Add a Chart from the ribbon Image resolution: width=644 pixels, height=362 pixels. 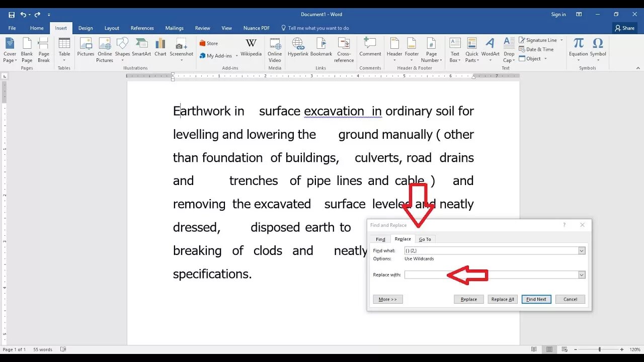pos(160,47)
